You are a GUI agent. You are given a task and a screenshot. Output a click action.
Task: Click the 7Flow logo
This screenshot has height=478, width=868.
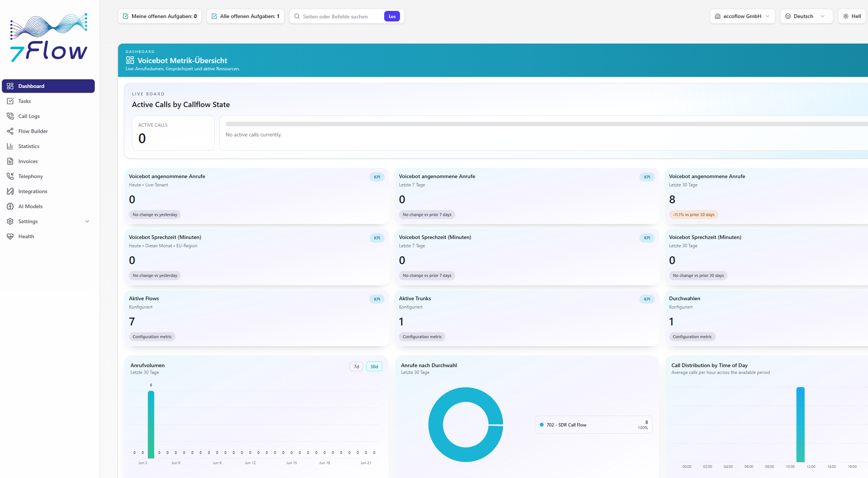pos(49,38)
